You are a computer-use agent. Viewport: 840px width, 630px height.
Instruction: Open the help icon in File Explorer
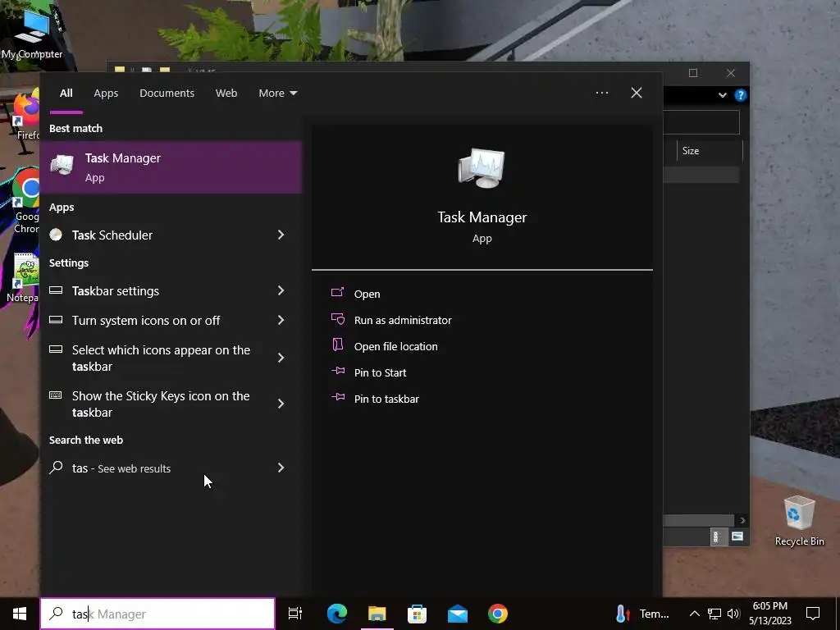pyautogui.click(x=741, y=95)
